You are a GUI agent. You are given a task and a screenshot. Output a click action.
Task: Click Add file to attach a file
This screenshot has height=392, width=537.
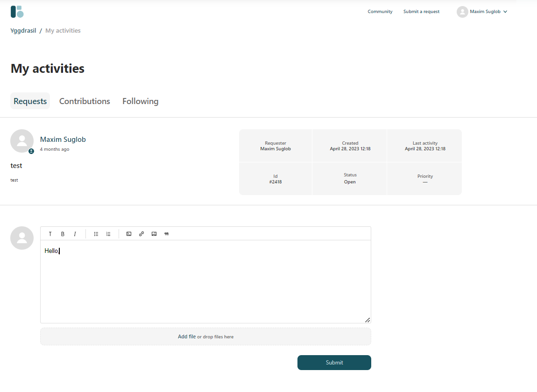point(187,336)
